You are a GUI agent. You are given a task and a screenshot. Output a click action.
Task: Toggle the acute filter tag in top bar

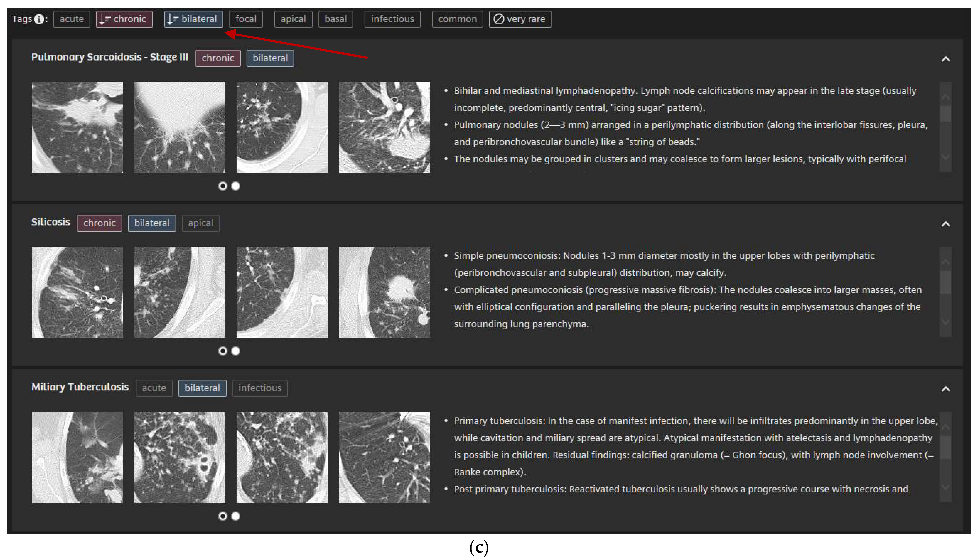coord(72,19)
